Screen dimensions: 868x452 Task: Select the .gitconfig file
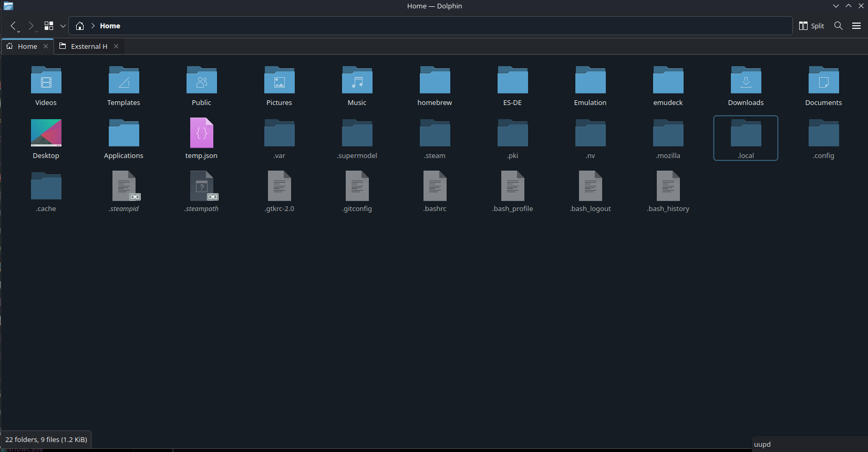[x=357, y=192]
